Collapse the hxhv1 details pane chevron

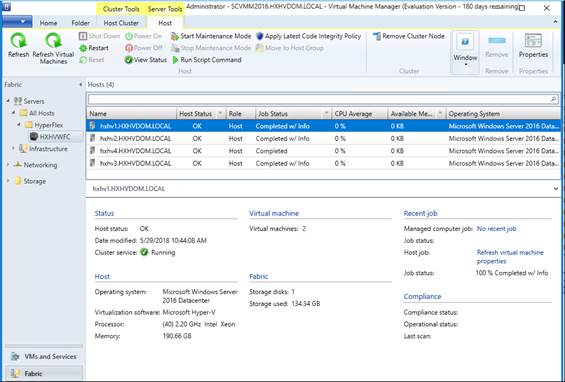555,188
